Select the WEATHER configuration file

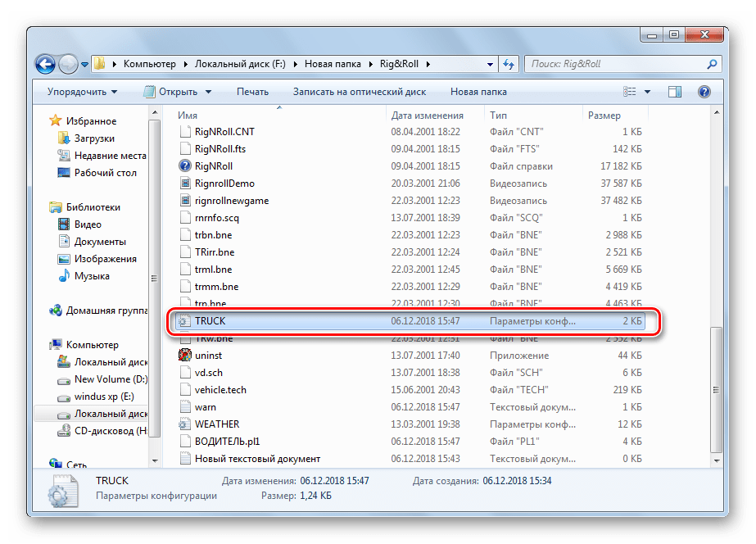(216, 424)
